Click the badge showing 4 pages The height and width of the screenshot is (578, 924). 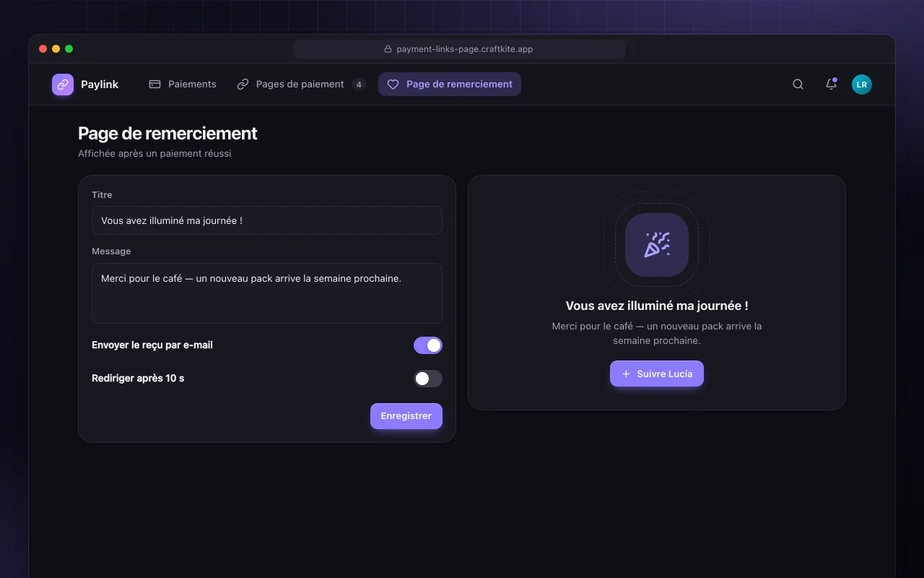pos(359,85)
